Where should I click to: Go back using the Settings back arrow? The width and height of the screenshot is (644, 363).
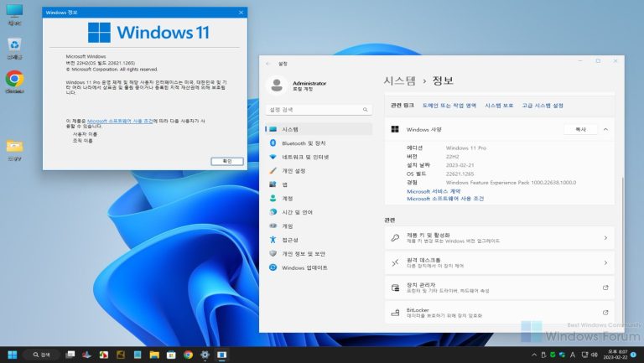pos(267,64)
